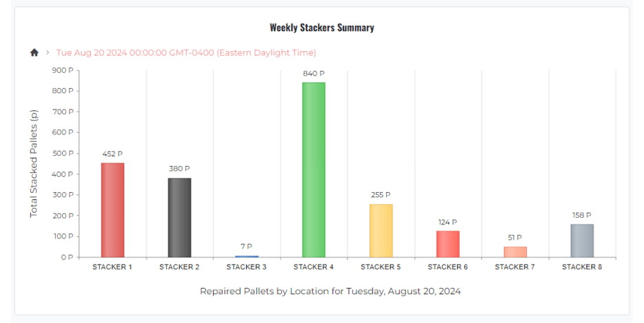Viewport: 644px width, 323px height.
Task: Select the tall green Stacker 4 bar
Action: [x=314, y=169]
